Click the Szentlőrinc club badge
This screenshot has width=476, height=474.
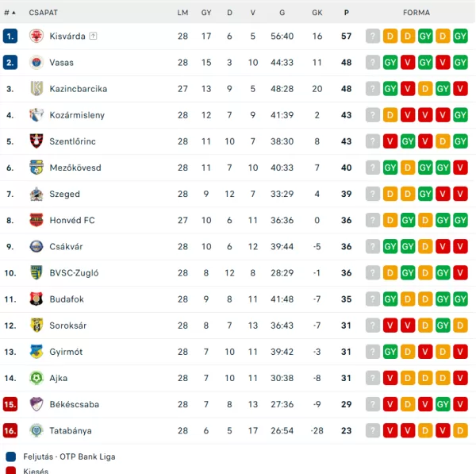point(36,141)
